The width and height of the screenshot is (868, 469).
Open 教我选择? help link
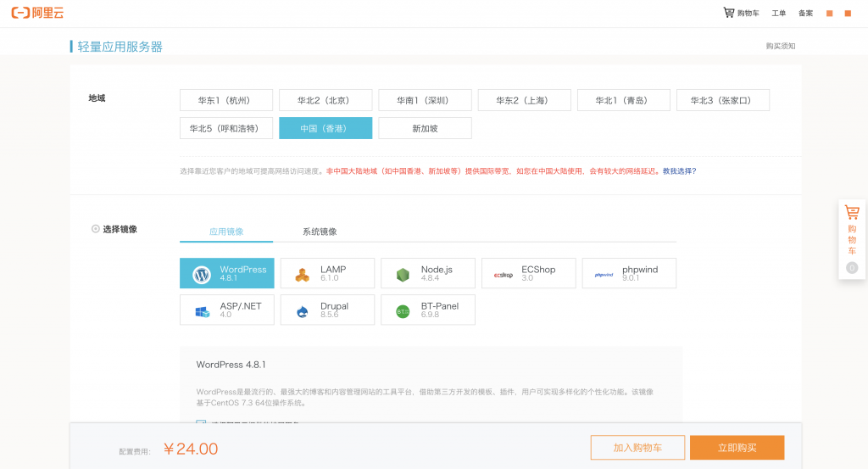pos(679,171)
